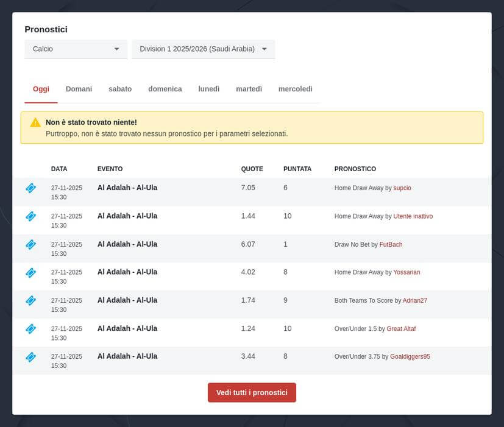This screenshot has width=504, height=427.
Task: Click ticket icon in FutBach prediction row
Action: tap(30, 244)
